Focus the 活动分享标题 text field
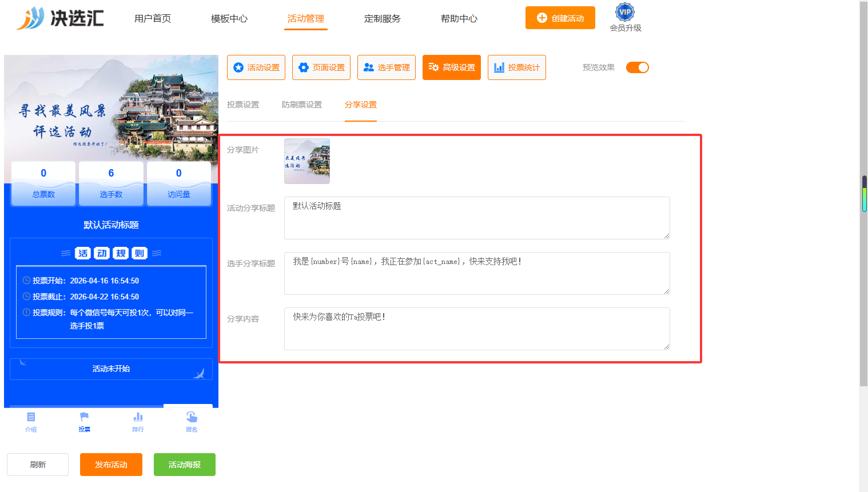The height and width of the screenshot is (492, 868). (x=477, y=218)
